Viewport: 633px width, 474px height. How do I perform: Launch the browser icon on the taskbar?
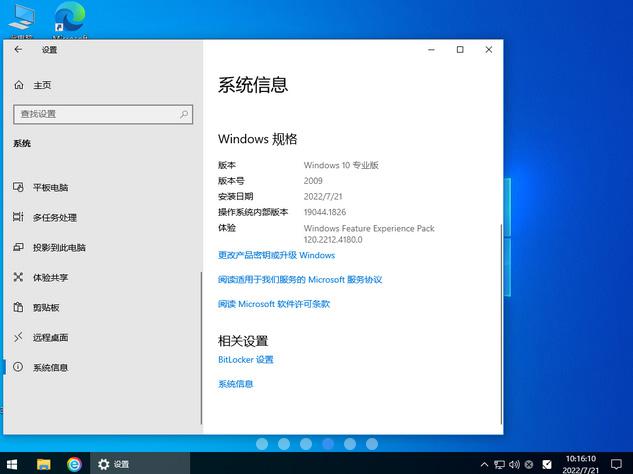74,464
